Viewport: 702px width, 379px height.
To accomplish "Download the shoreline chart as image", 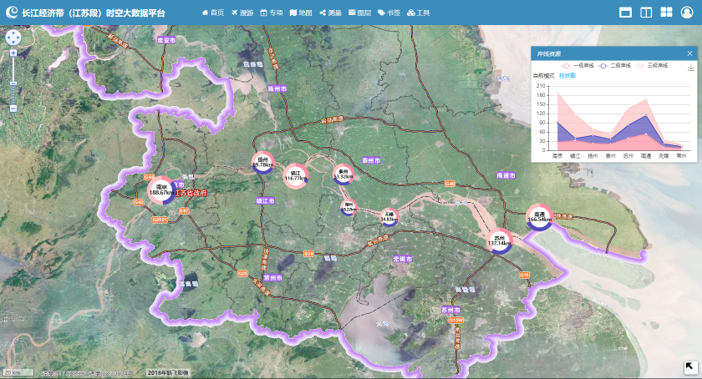I will pyautogui.click(x=691, y=68).
